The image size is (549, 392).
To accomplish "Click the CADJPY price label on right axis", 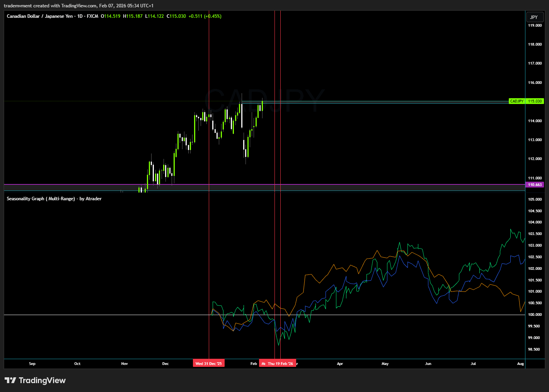I will click(517, 101).
